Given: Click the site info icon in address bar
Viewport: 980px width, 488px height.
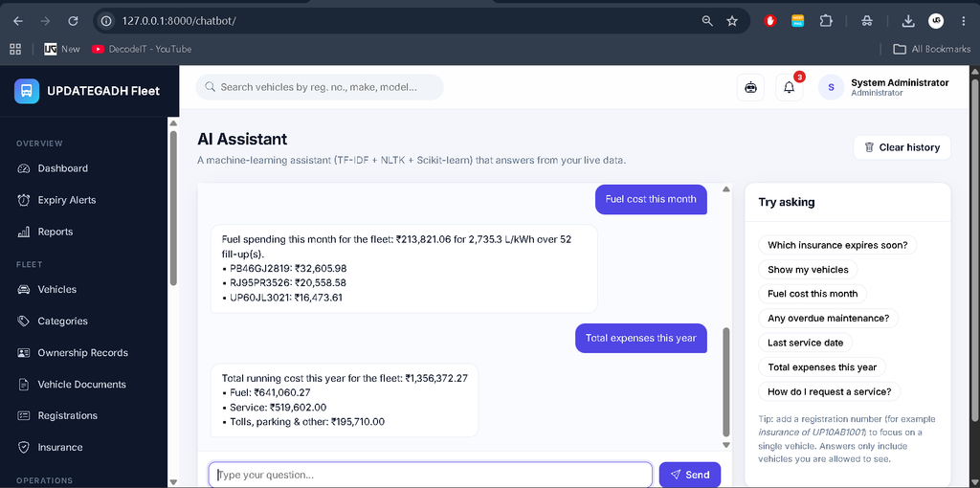Looking at the screenshot, I should point(107,21).
